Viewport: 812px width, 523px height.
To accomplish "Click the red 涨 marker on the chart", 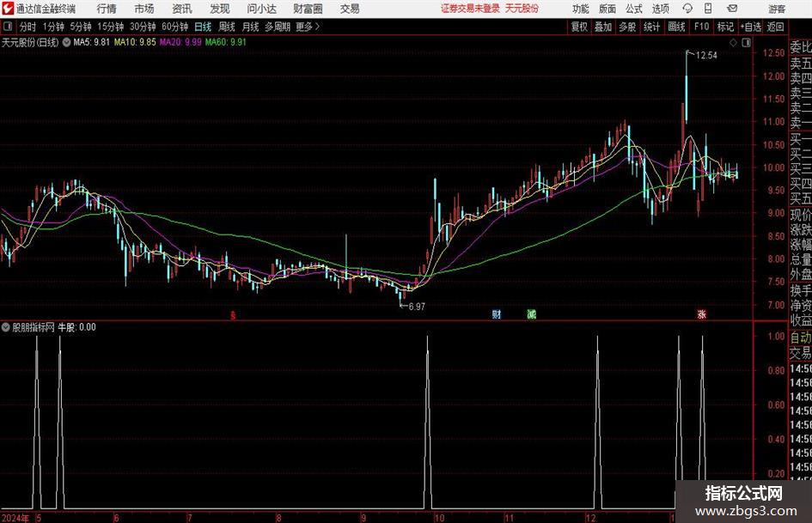I will (702, 313).
